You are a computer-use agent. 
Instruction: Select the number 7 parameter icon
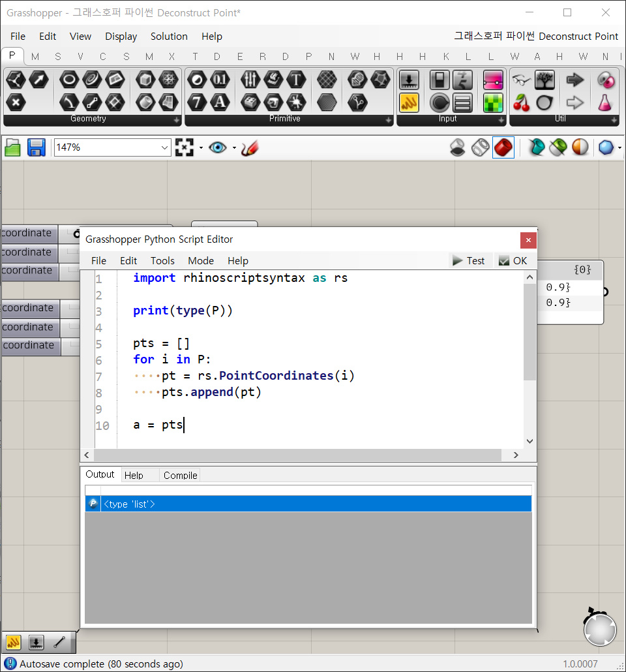(197, 102)
